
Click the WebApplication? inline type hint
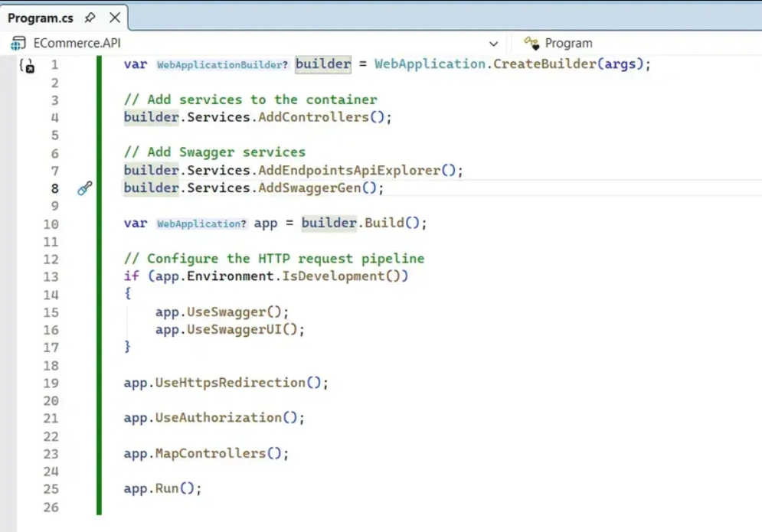click(x=201, y=224)
